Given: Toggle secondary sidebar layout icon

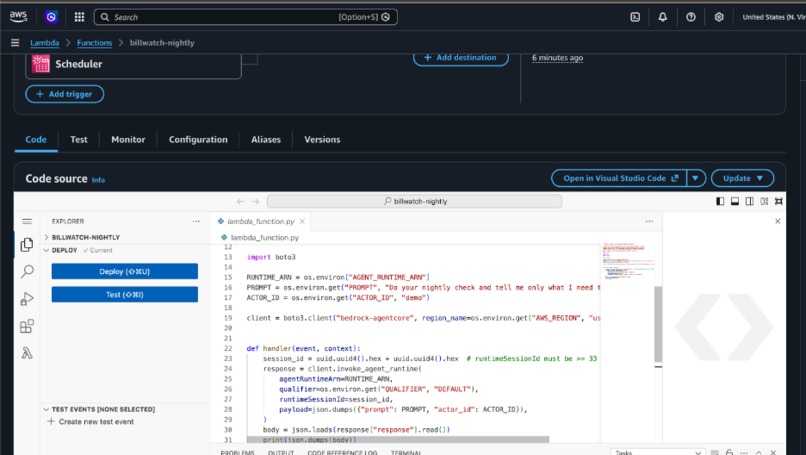Looking at the screenshot, I should click(x=749, y=201).
